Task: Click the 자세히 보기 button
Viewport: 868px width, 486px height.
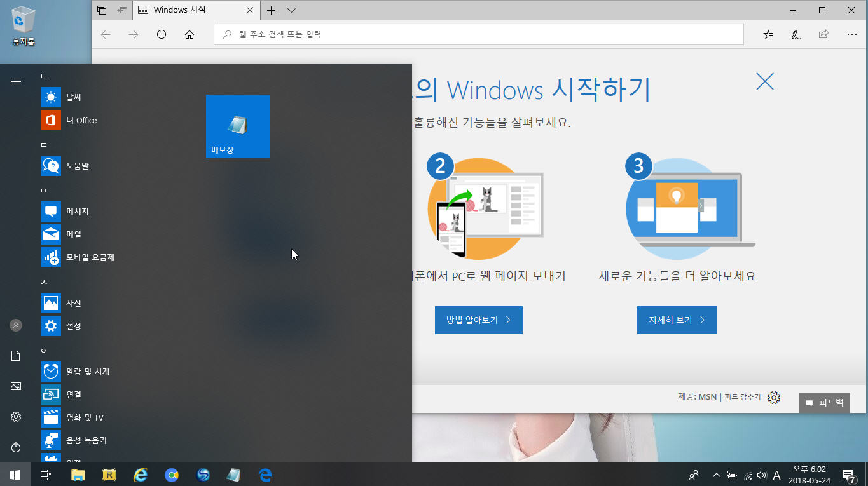Action: click(x=677, y=320)
